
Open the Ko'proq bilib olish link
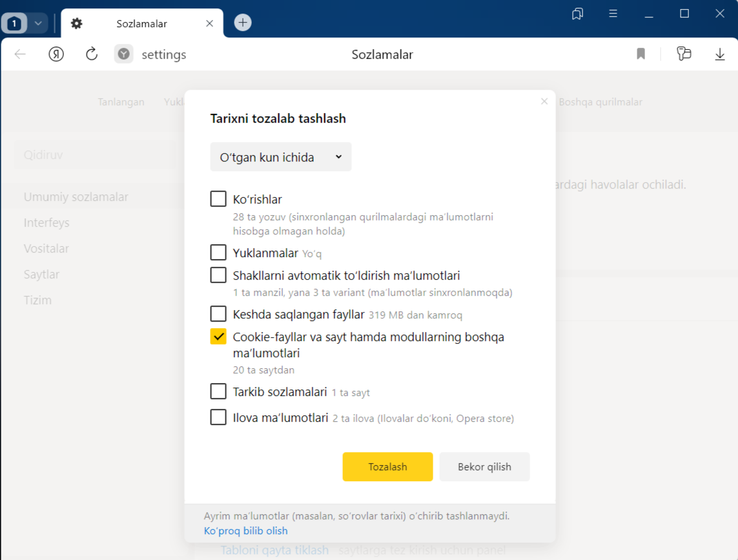pyautogui.click(x=246, y=531)
